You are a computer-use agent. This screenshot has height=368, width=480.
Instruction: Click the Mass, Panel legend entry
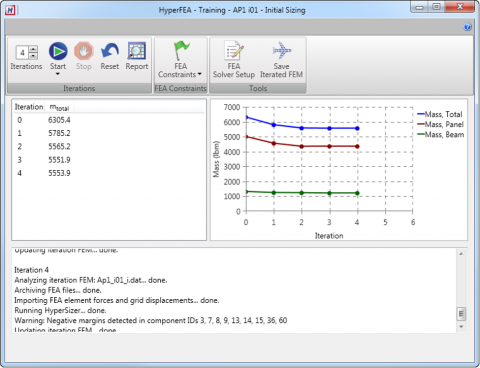[x=440, y=124]
